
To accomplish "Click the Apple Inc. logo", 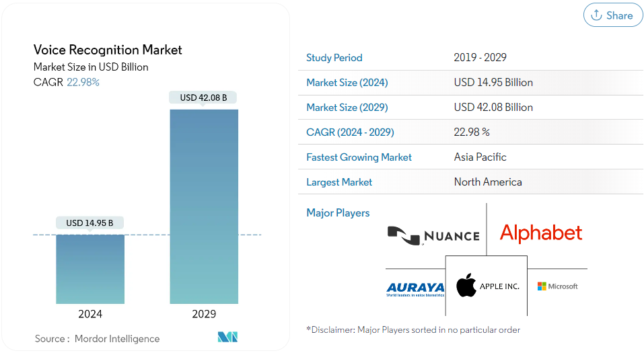I will click(x=487, y=286).
